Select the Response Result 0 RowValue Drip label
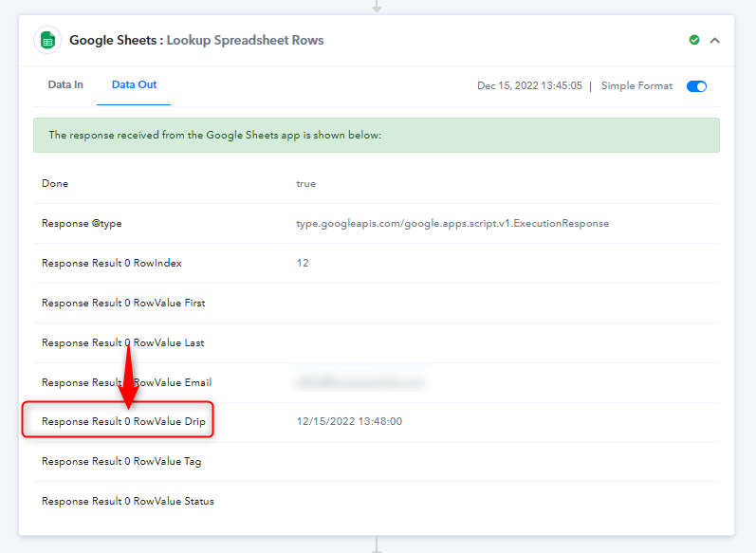The height and width of the screenshot is (553, 756). [123, 422]
